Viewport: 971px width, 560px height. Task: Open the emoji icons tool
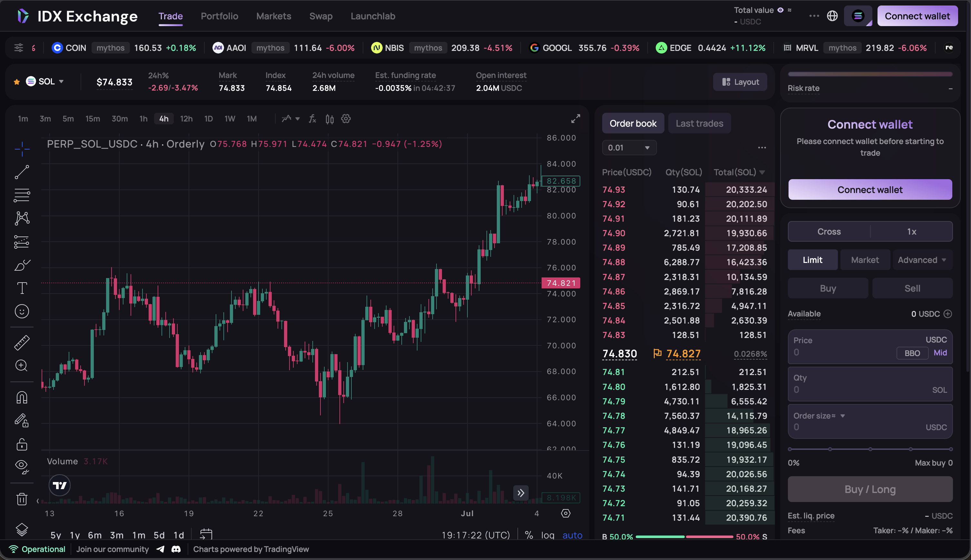[x=22, y=311]
